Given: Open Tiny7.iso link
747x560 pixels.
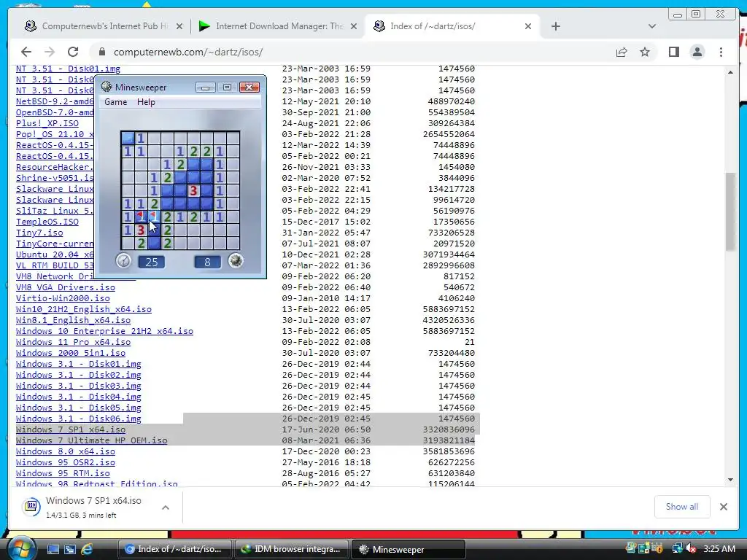Looking at the screenshot, I should coord(39,233).
